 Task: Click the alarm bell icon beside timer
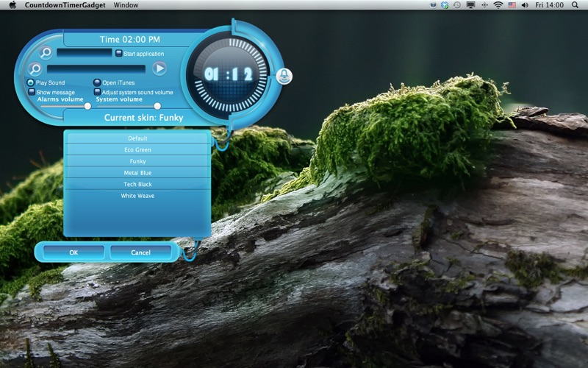pos(284,77)
